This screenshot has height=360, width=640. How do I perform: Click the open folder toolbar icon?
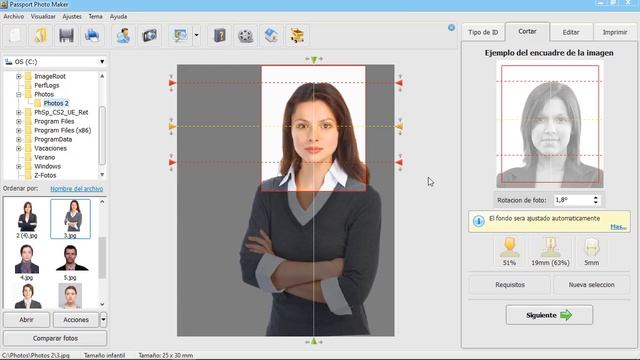point(40,36)
